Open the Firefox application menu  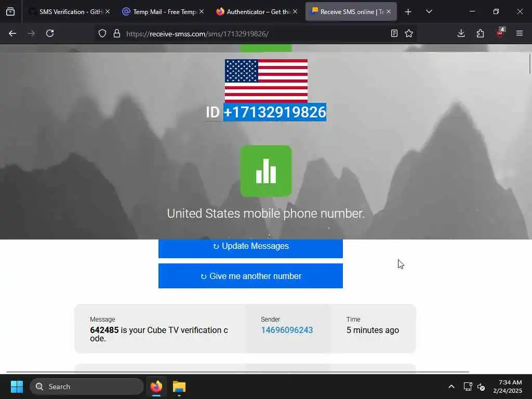tap(520, 33)
